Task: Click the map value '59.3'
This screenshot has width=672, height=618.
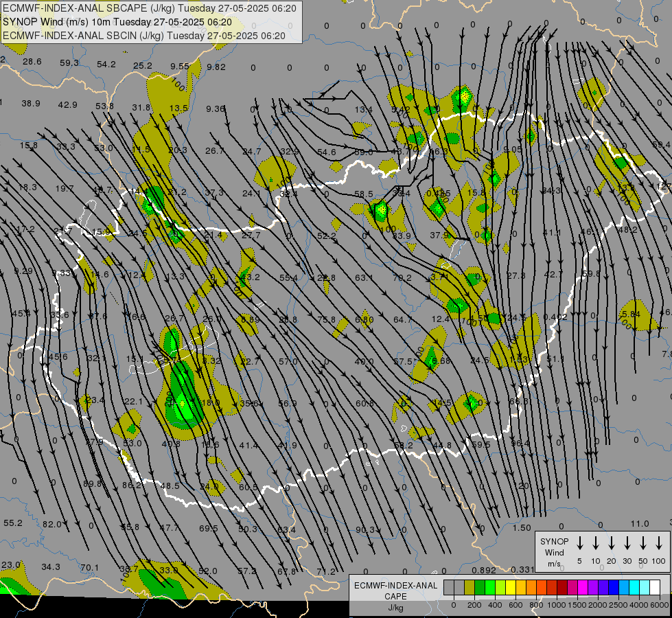Action: pyautogui.click(x=69, y=63)
